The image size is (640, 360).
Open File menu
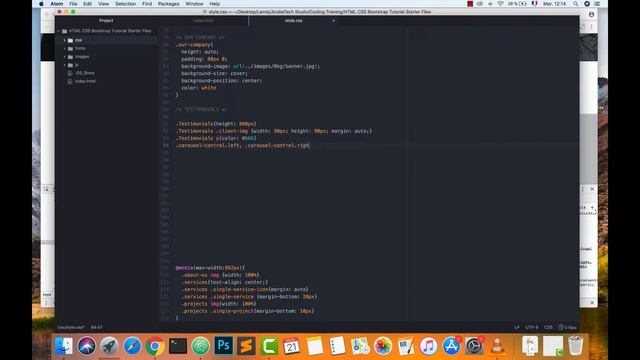point(73,4)
